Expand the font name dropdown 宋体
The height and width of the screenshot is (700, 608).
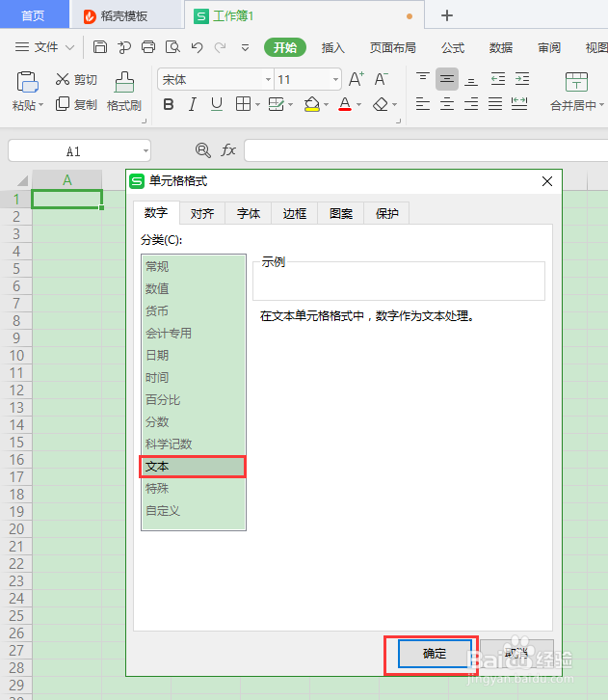(268, 79)
